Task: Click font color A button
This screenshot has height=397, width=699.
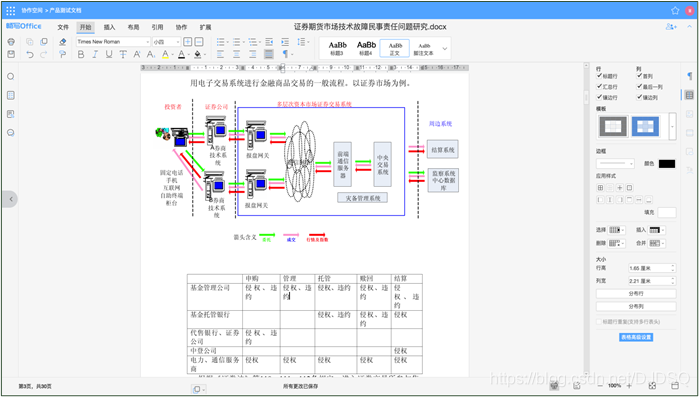Action: [181, 54]
